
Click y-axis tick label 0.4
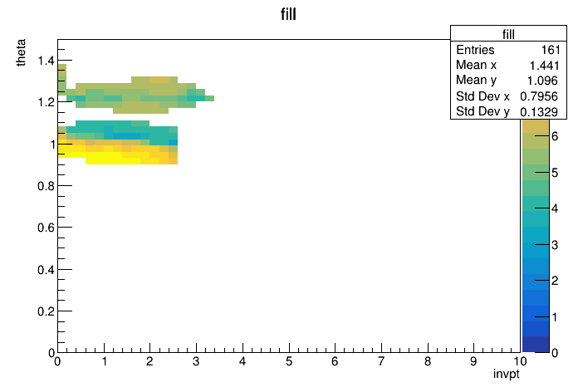click(x=46, y=270)
